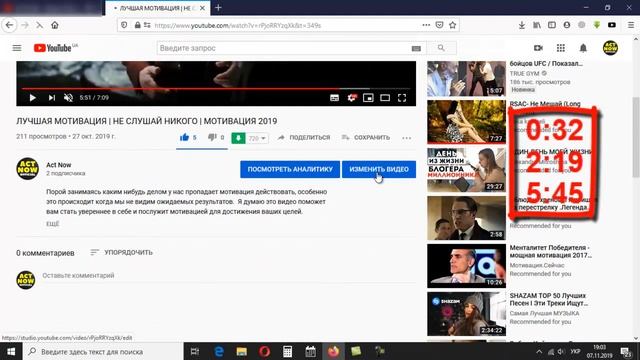Click ИЗМЕНИТЬ ВИДЕО button
The height and width of the screenshot is (360, 640).
click(379, 169)
